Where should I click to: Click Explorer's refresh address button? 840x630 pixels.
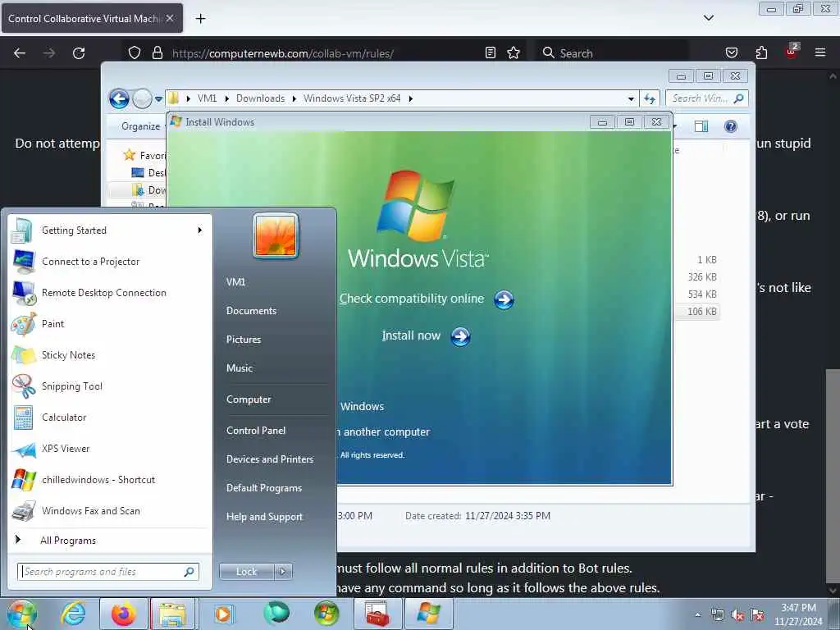click(650, 98)
